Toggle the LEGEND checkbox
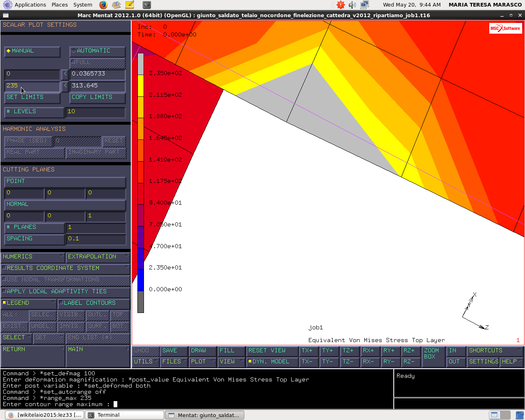 (28, 303)
